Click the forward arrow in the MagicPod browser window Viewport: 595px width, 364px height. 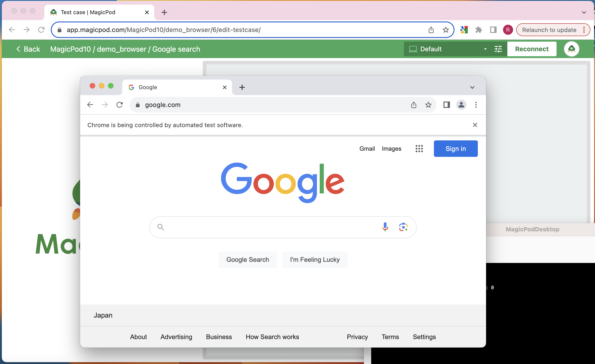(27, 30)
